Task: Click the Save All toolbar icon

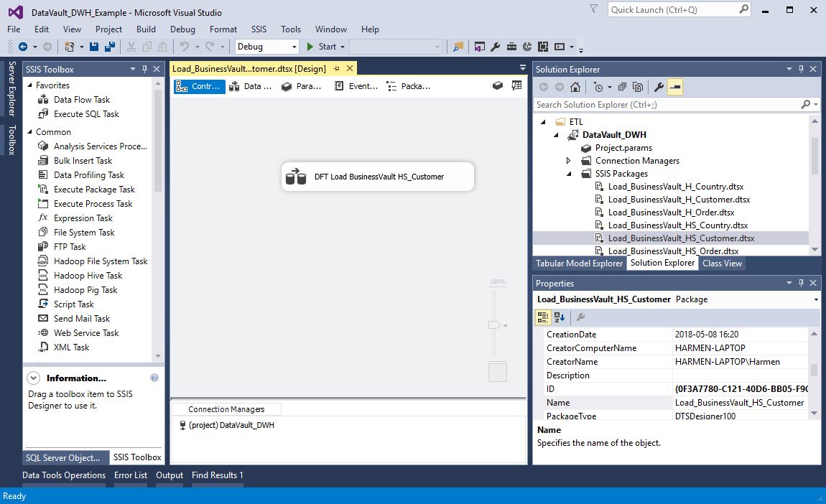Action: pos(110,47)
